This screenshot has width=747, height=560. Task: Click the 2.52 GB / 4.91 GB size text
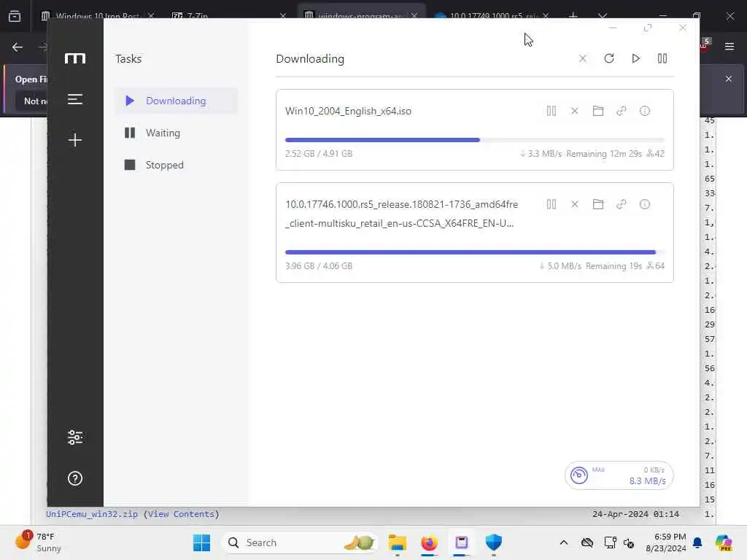319,154
